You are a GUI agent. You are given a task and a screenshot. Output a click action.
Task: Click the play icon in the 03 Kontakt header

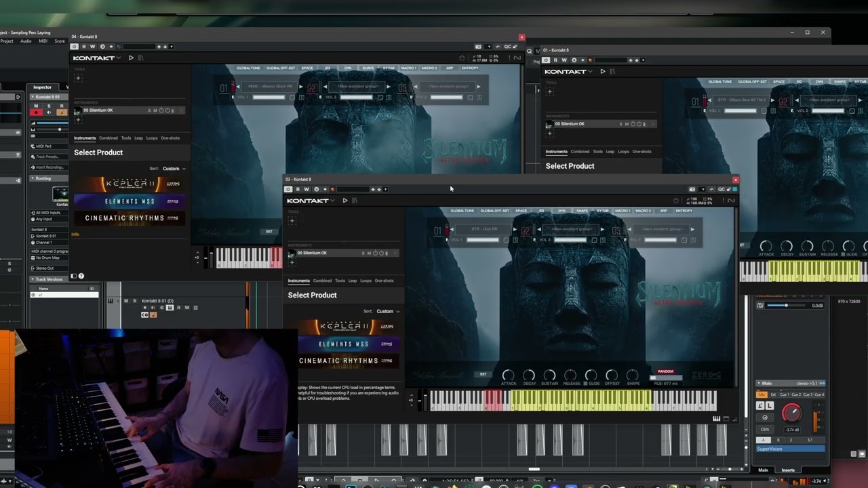point(344,201)
